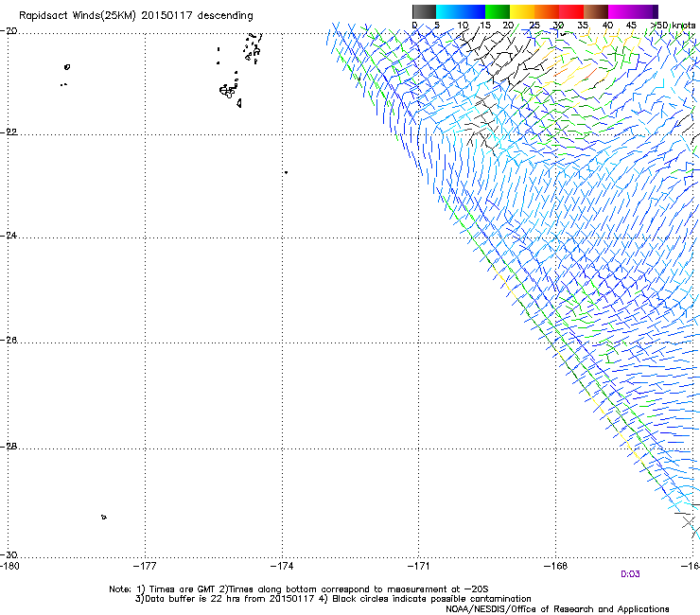Click the legend label '45'
Viewport: 700px width, 615px height.
pyautogui.click(x=631, y=26)
